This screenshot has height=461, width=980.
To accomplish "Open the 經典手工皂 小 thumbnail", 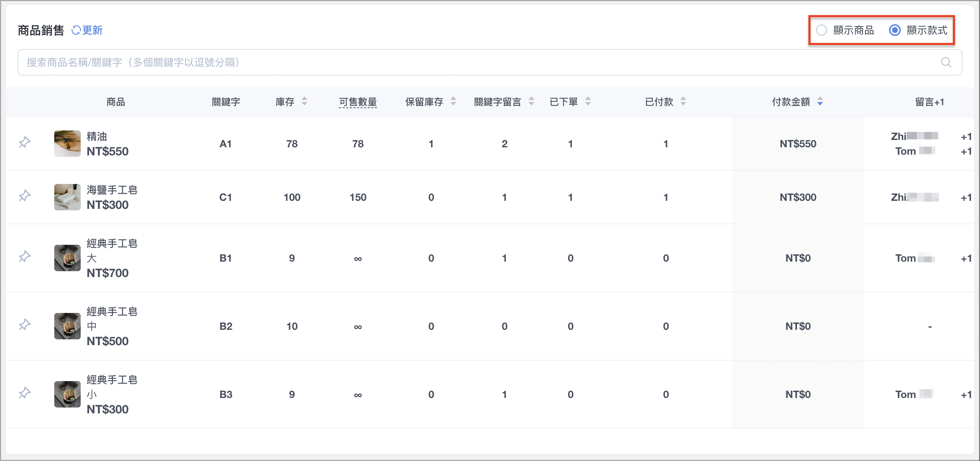I will [67, 394].
